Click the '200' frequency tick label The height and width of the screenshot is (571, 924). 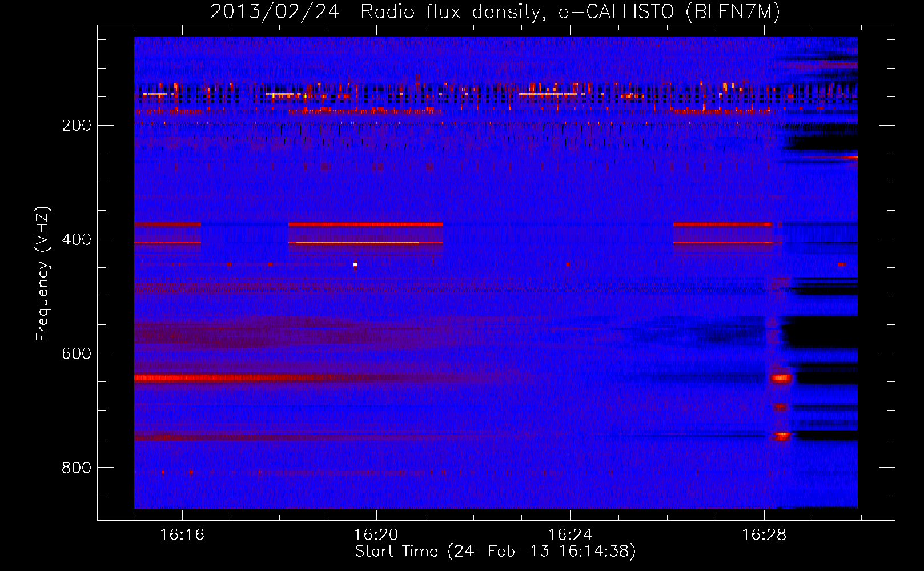[77, 126]
